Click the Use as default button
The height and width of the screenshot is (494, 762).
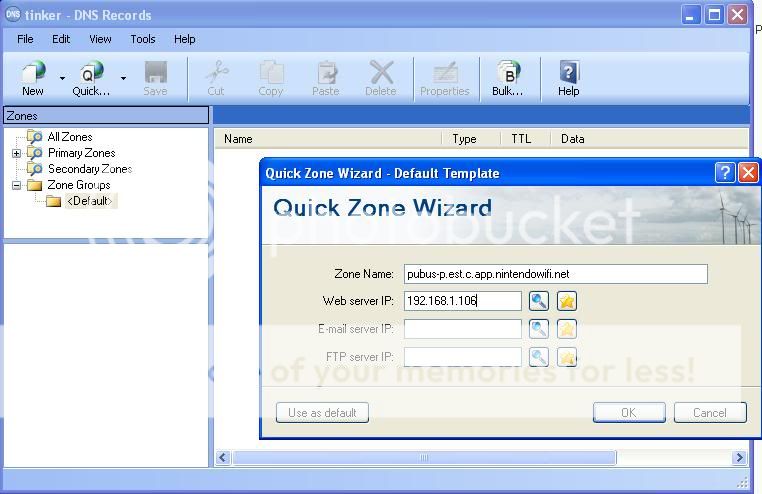322,413
